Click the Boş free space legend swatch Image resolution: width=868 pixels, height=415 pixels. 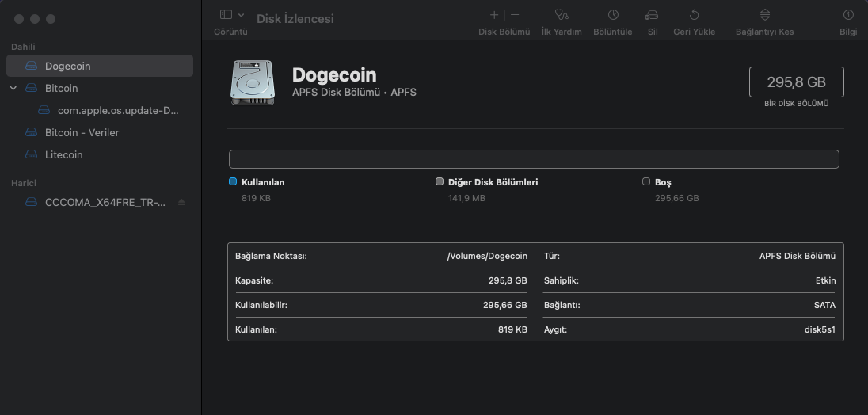(646, 181)
